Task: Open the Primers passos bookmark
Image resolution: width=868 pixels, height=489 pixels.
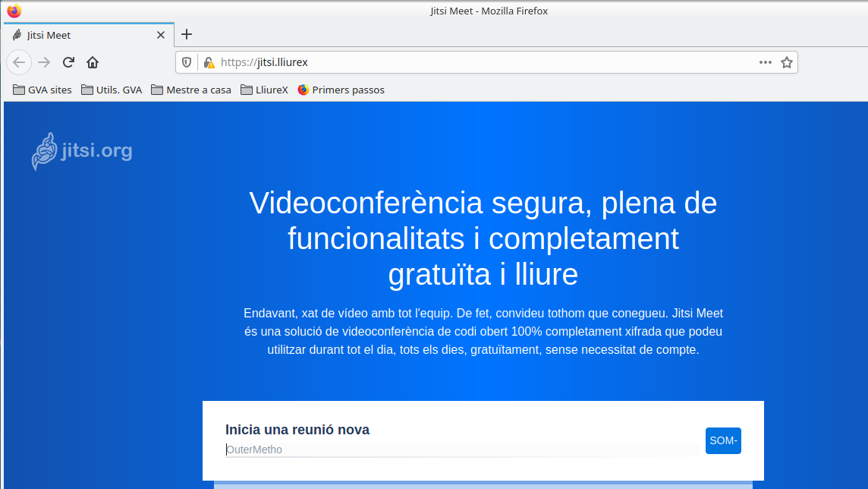Action: (x=341, y=90)
